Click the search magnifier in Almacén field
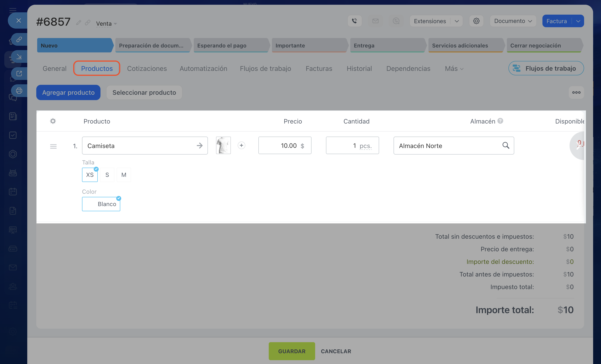Viewport: 601px width, 364px height. (x=506, y=146)
